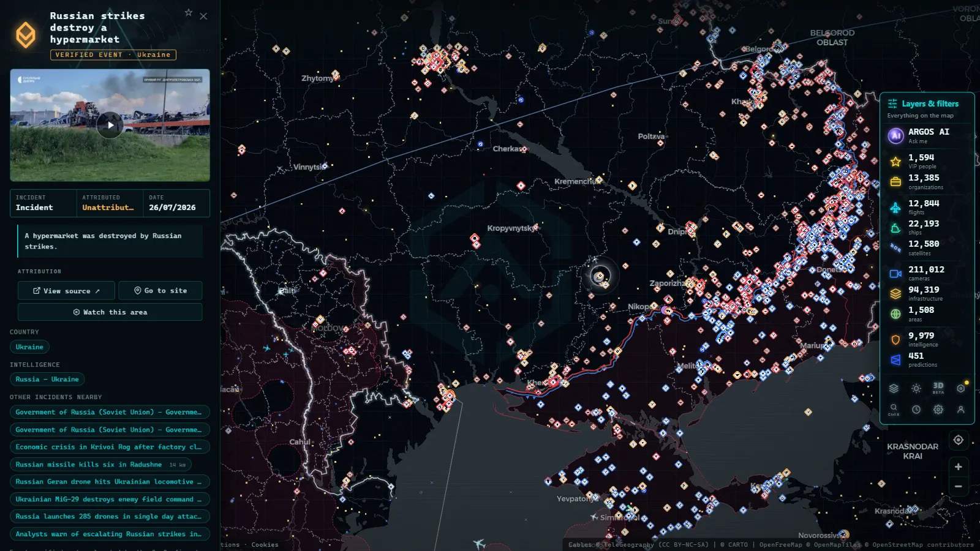The image size is (980, 551).
Task: Click the ARGOS hexagon logo
Action: click(x=26, y=35)
